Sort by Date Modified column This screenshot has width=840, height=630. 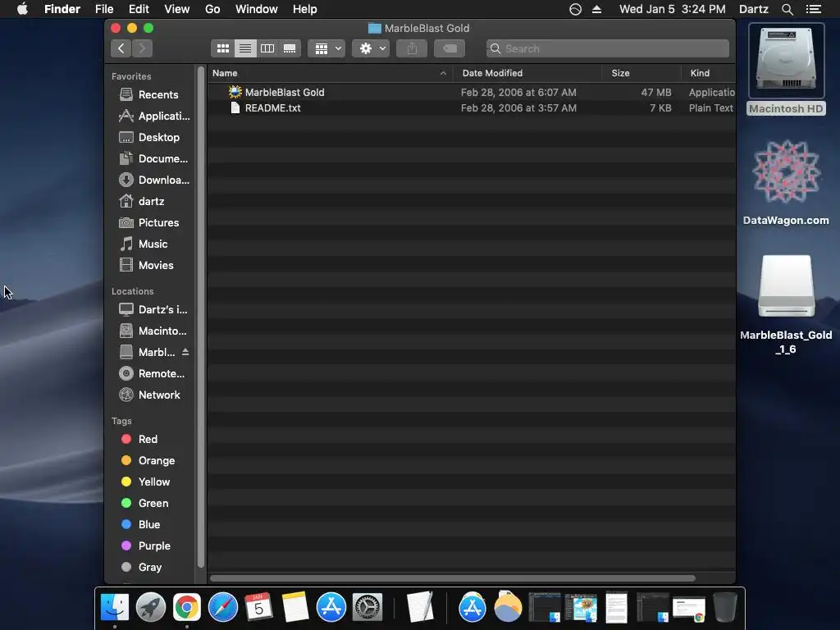point(527,73)
